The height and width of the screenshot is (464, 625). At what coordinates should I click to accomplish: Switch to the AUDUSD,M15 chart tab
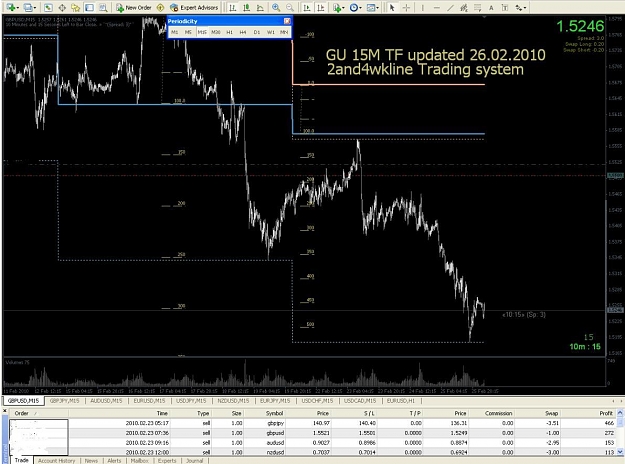click(x=106, y=401)
